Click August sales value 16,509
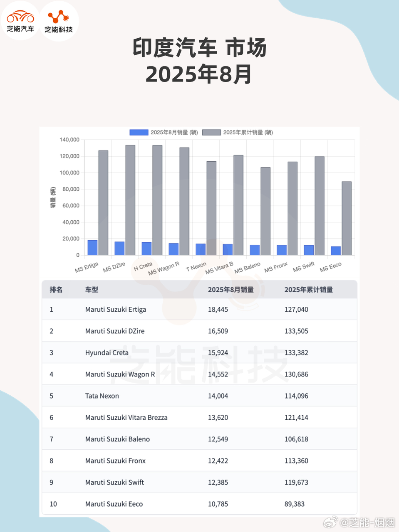This screenshot has width=399, height=532. (x=218, y=331)
